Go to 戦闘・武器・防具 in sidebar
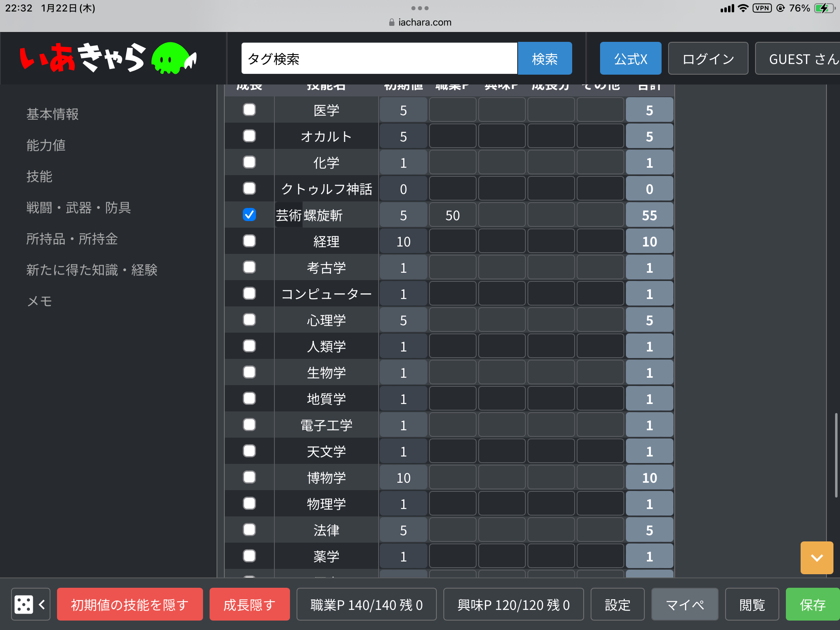840x630 pixels. [78, 208]
